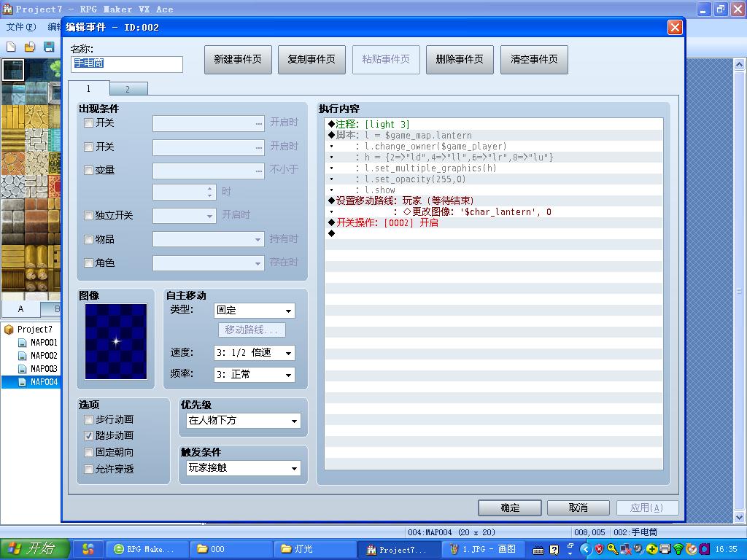Open the 优先级 priority dropdown
Image resolution: width=747 pixels, height=560 pixels.
click(244, 421)
